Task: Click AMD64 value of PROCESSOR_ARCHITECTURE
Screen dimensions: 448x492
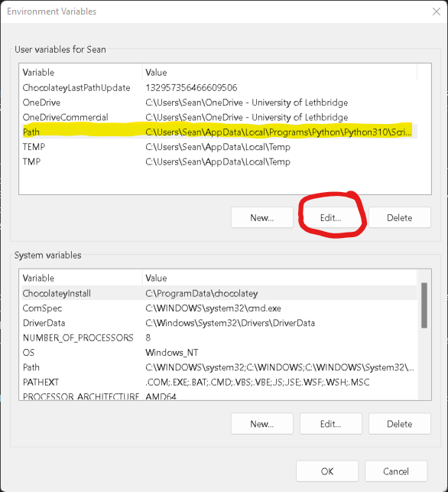Action: pos(161,396)
